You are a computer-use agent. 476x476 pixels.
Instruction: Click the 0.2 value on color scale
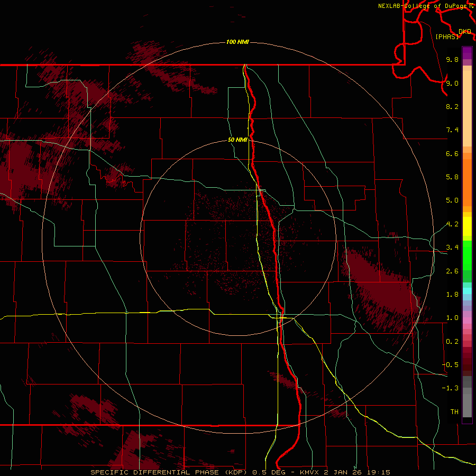pyautogui.click(x=452, y=342)
